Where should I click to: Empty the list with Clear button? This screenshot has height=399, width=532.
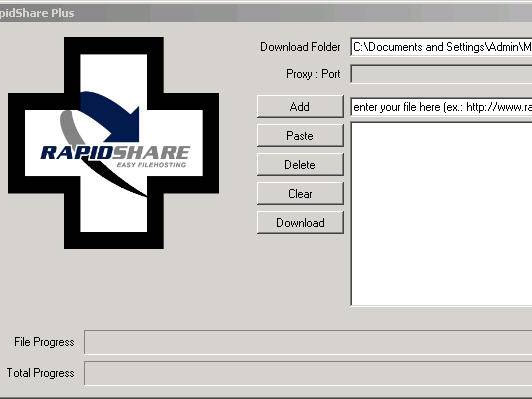300,194
